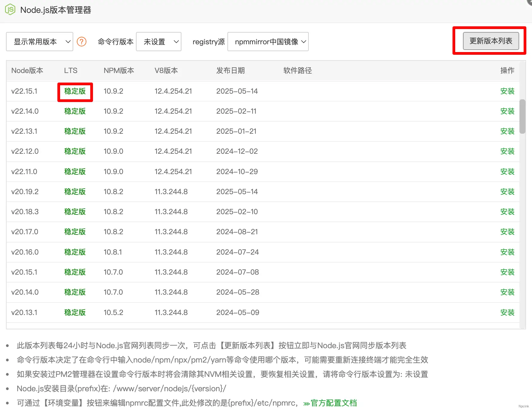Screen dimensions: 532x411
Task: Change the registry源 npmmirror中国镜像 dropdown
Action: coord(268,42)
